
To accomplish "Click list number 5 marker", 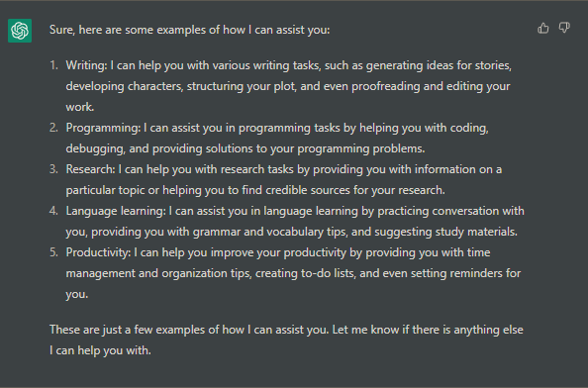I will (54, 252).
